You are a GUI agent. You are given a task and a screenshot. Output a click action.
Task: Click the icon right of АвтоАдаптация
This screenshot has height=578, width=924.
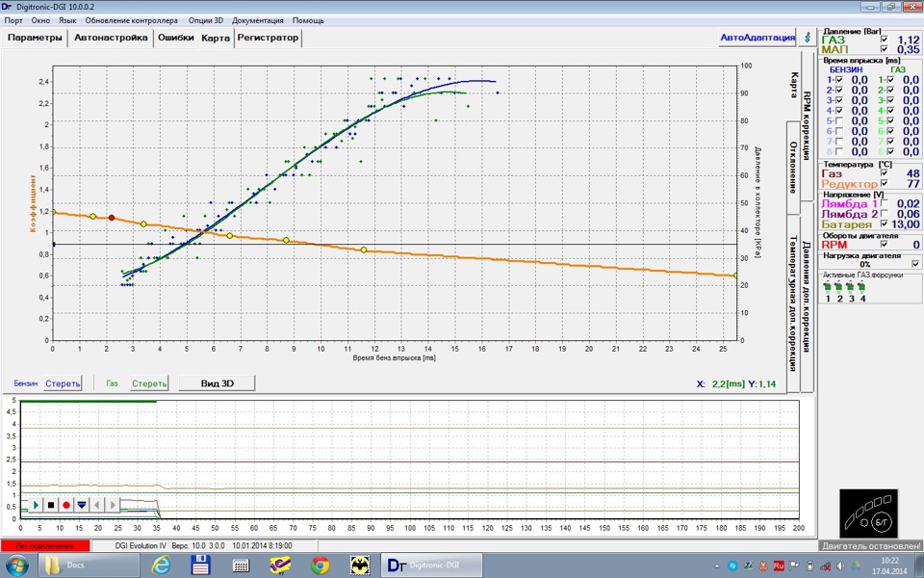pos(807,38)
